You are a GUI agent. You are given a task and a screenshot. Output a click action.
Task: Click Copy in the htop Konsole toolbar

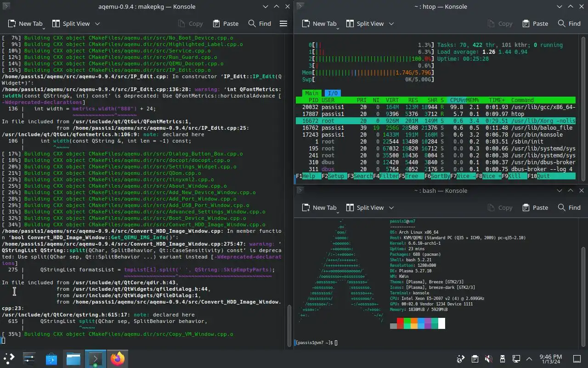pyautogui.click(x=500, y=23)
